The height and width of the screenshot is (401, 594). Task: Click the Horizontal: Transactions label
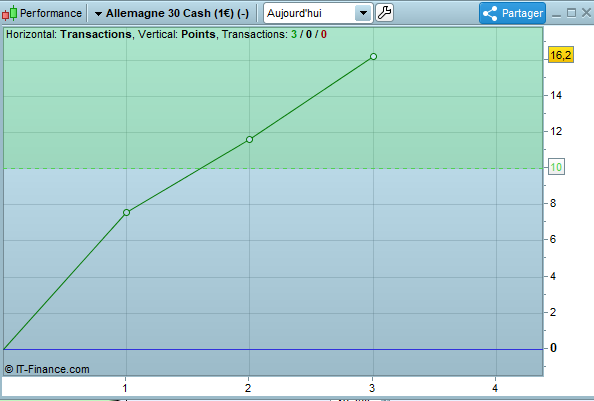69,34
